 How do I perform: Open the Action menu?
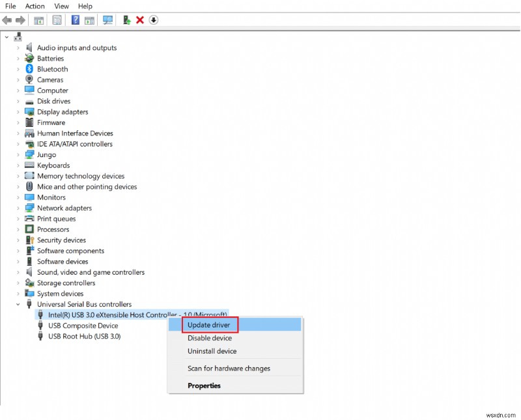[x=35, y=6]
